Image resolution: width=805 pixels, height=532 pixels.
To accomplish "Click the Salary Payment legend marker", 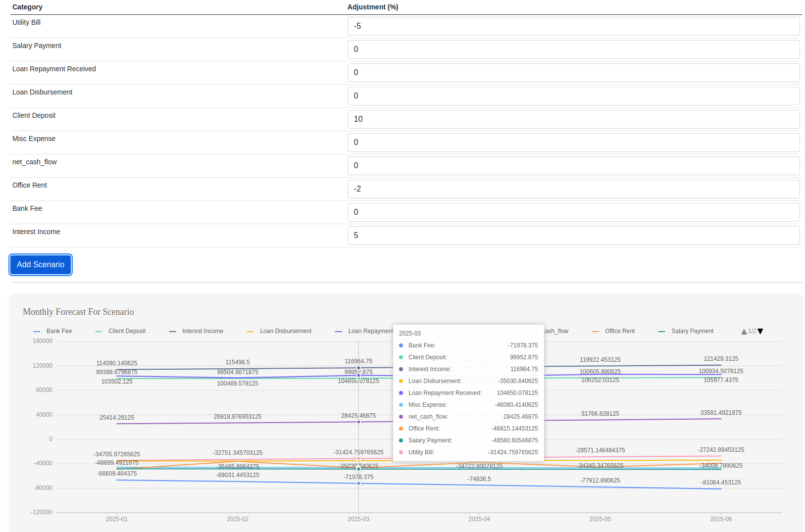I will [x=661, y=332].
